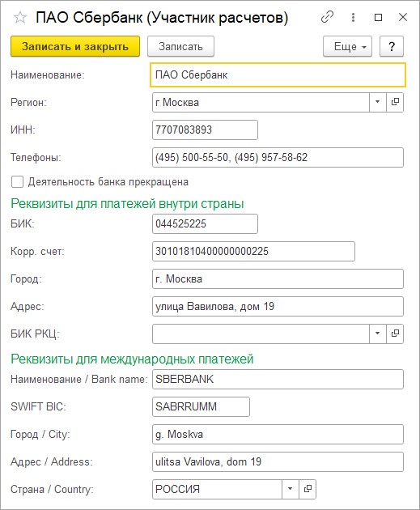420x510 pixels.
Task: Click the Записать button
Action: tap(180, 46)
